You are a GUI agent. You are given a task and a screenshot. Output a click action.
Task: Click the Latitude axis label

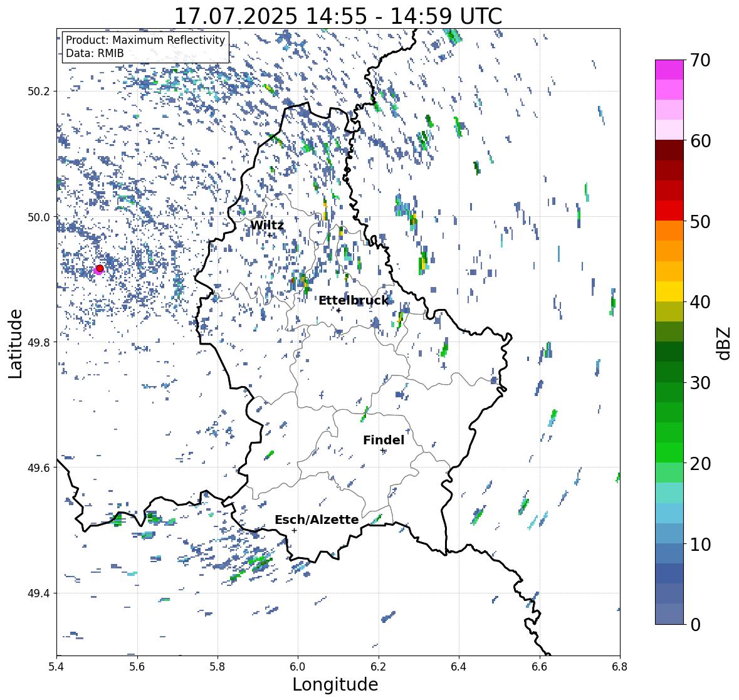pos(16,343)
